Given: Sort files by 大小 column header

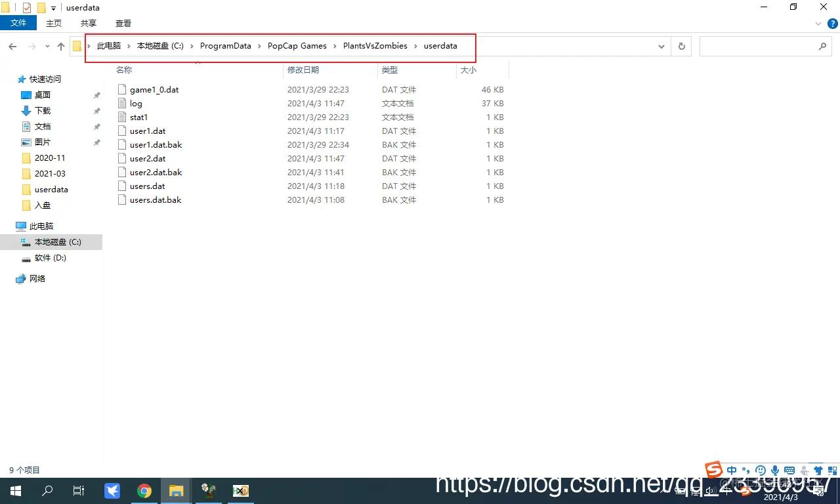Looking at the screenshot, I should (x=469, y=70).
